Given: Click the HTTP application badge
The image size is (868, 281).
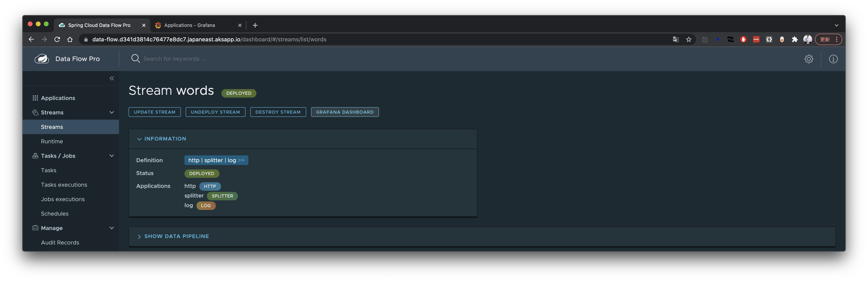Looking at the screenshot, I should coord(210,186).
